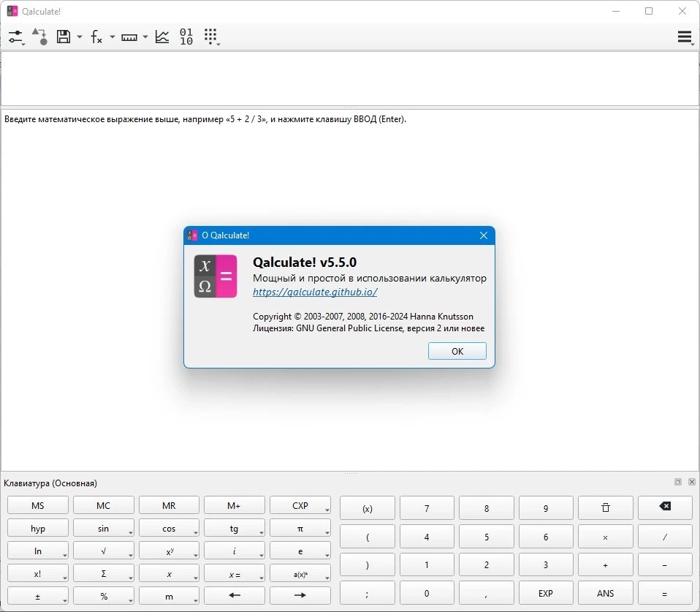This screenshot has height=612, width=700.
Task: Open the hamburger main menu
Action: [685, 37]
